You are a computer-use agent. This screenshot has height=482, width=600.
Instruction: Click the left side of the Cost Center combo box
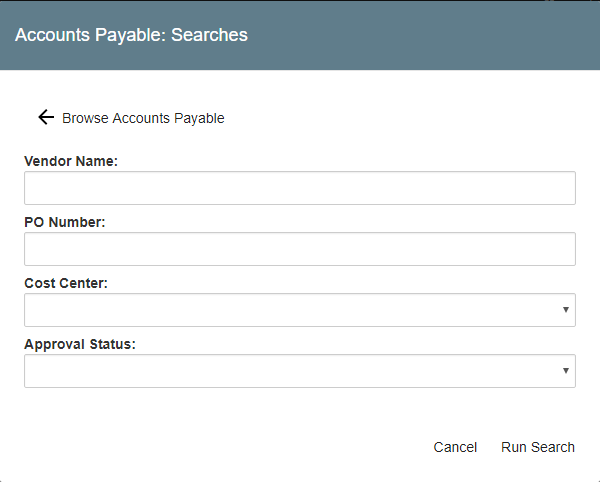[x=50, y=310]
